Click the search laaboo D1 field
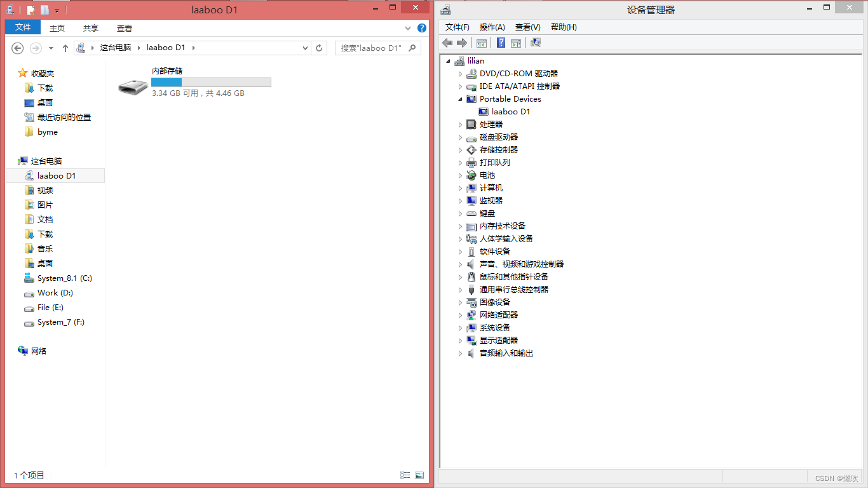This screenshot has width=868, height=488. [378, 48]
